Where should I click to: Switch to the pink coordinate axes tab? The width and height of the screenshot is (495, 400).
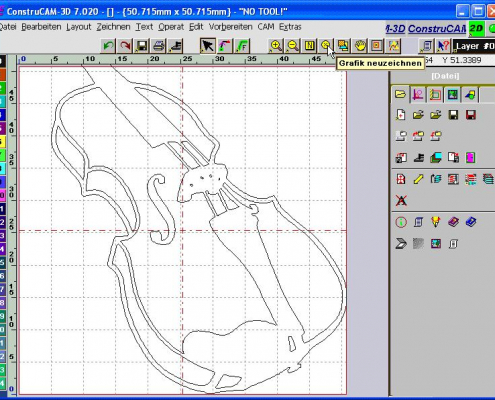coord(418,95)
